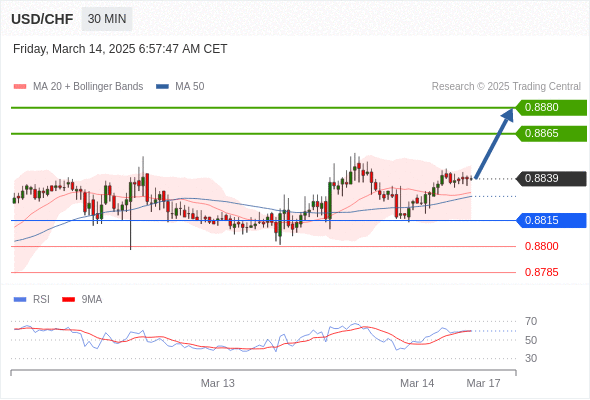
Task: Click the Mar 14 date axis label
Action: (417, 383)
